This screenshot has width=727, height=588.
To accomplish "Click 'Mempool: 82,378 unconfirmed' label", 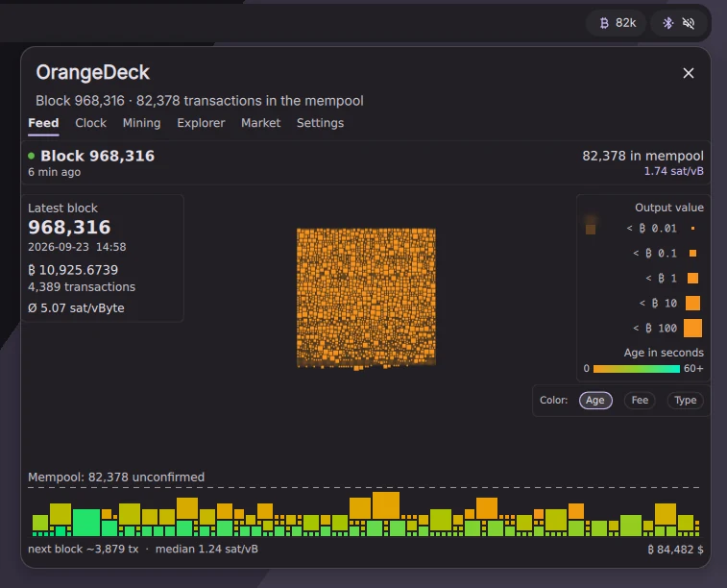I will [116, 478].
